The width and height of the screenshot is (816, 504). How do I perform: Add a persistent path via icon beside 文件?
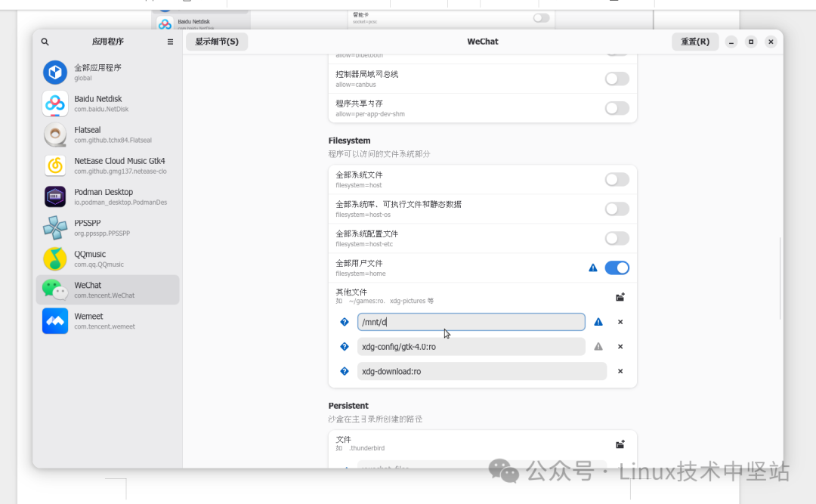click(620, 444)
